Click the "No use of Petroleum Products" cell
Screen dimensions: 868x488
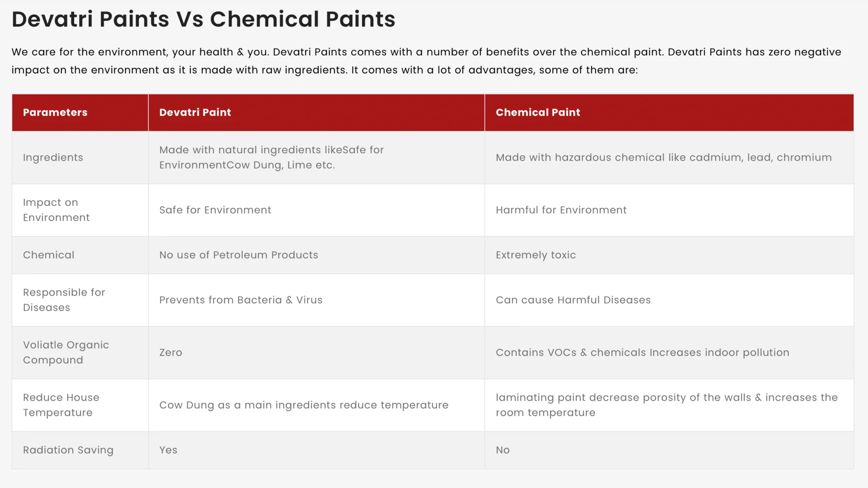pos(239,255)
